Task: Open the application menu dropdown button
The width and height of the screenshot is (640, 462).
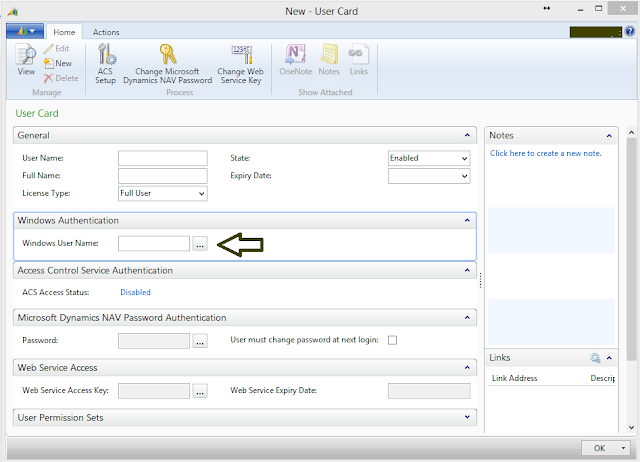Action: [25, 31]
